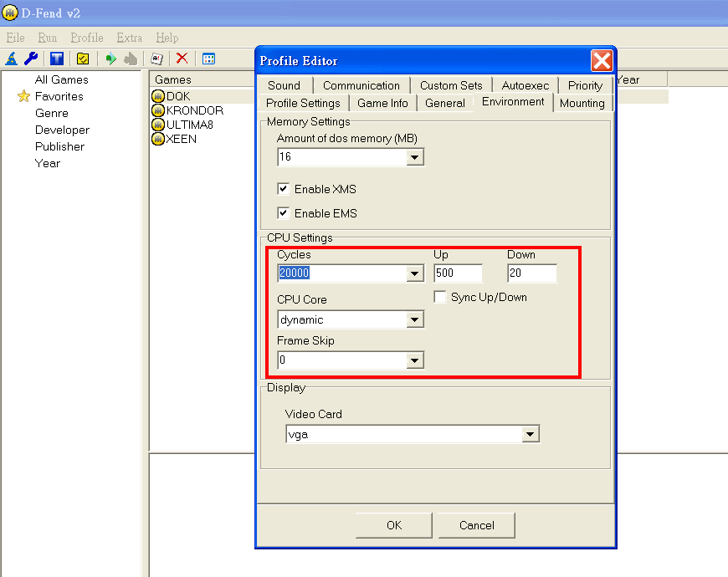Open the Mounting tab
The image size is (728, 577).
582,103
